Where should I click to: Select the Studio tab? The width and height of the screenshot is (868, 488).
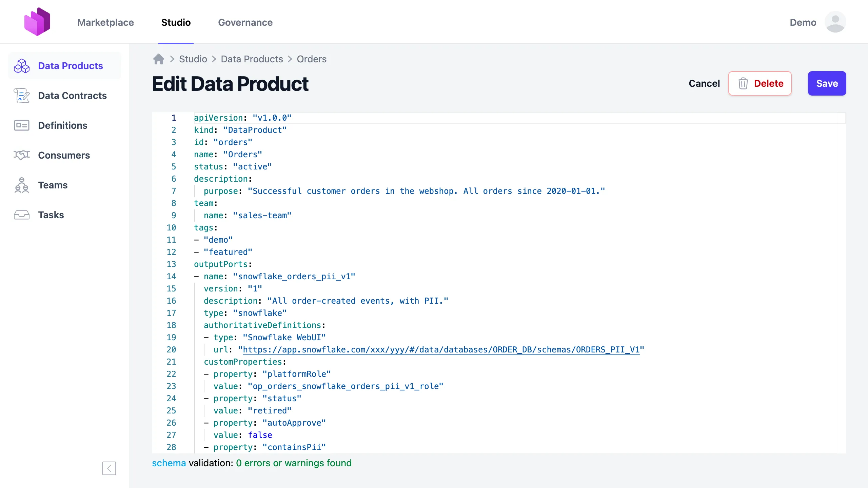(176, 22)
